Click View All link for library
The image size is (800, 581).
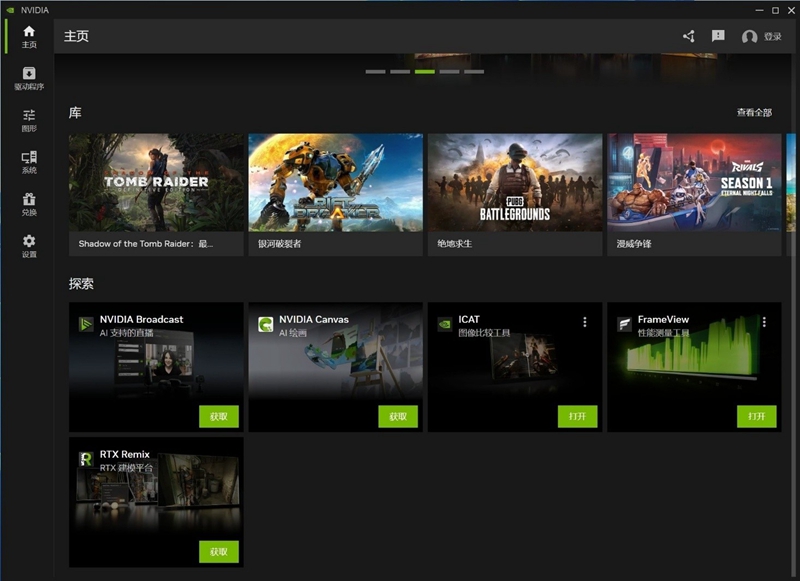tap(754, 113)
